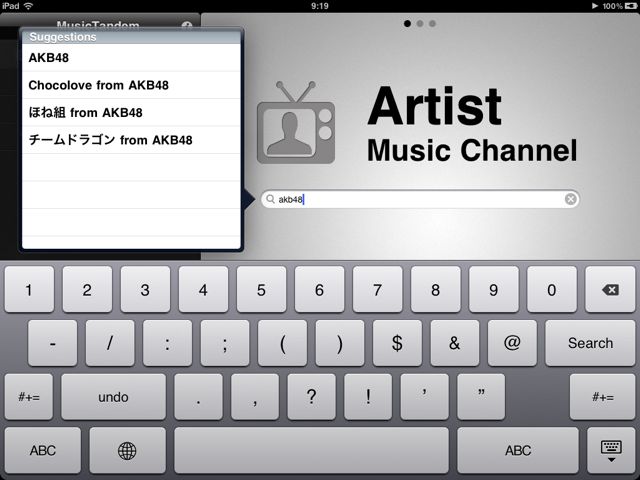
Task: Tap the question mark key
Action: 311,397
